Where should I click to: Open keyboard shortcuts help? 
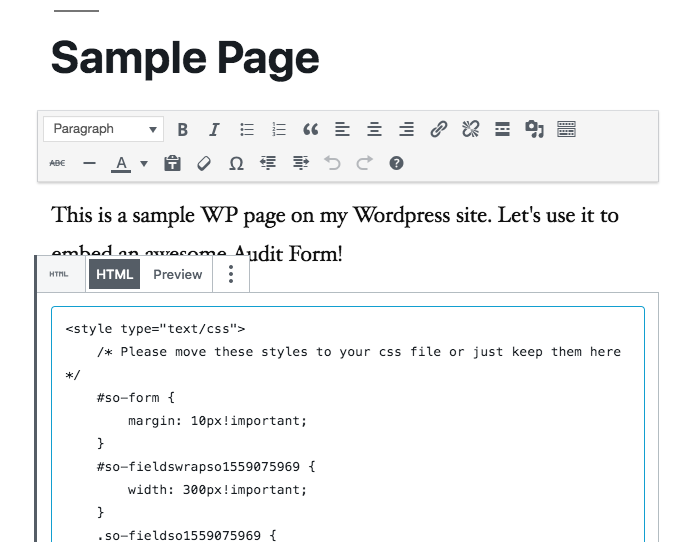pyautogui.click(x=396, y=163)
